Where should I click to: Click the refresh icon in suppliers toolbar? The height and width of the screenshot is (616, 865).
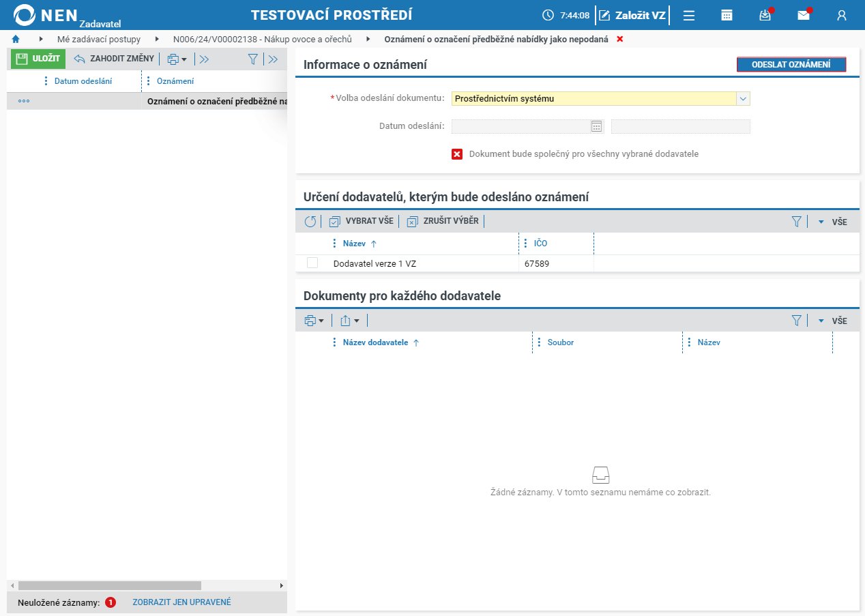310,221
